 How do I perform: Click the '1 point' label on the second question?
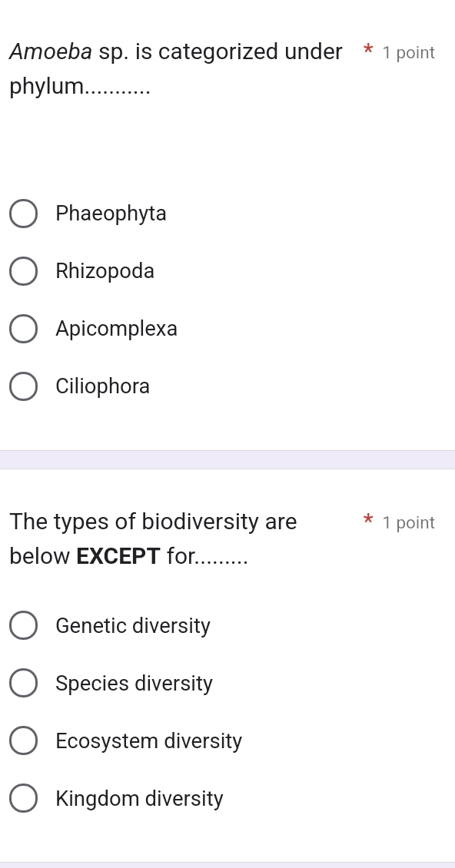pos(409,522)
